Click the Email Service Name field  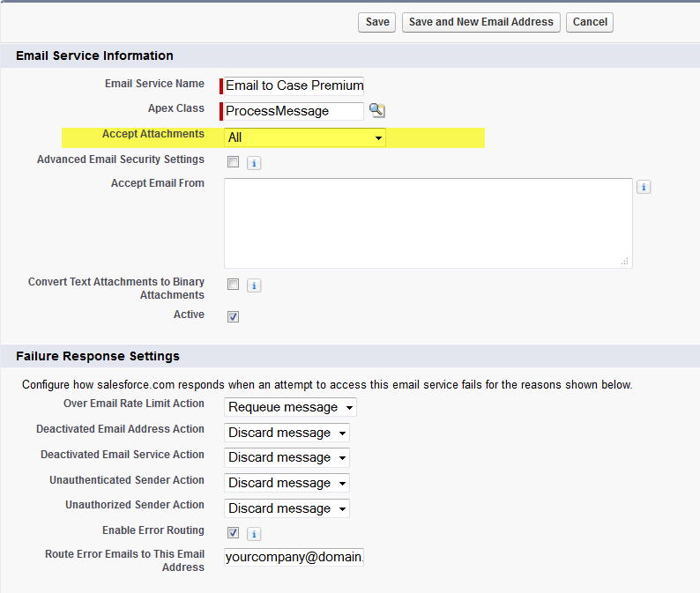[x=294, y=85]
